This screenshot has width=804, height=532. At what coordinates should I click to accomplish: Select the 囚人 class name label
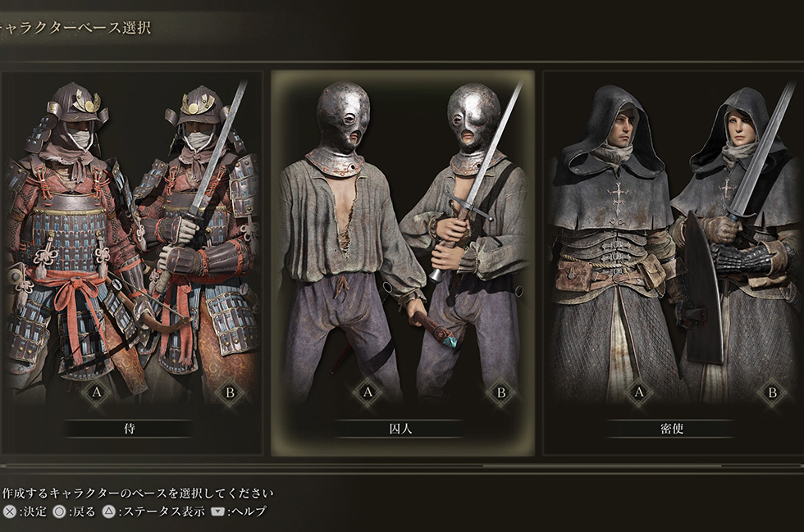tap(400, 429)
